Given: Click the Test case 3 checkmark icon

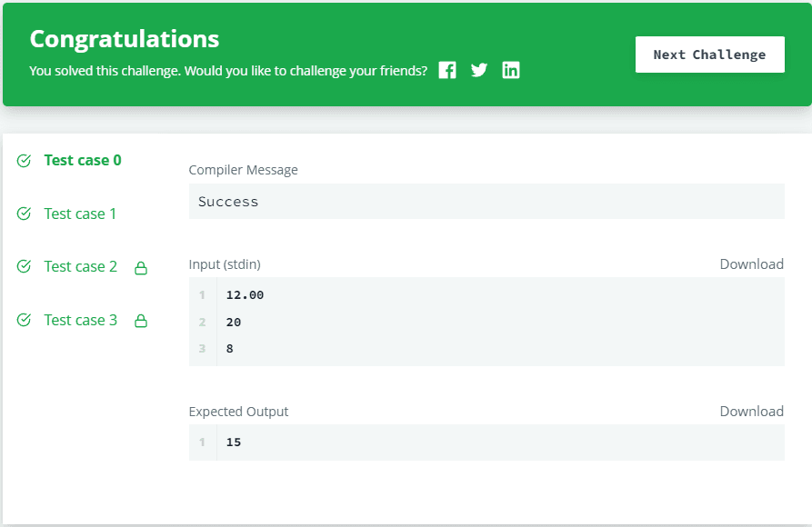Looking at the screenshot, I should (x=24, y=320).
